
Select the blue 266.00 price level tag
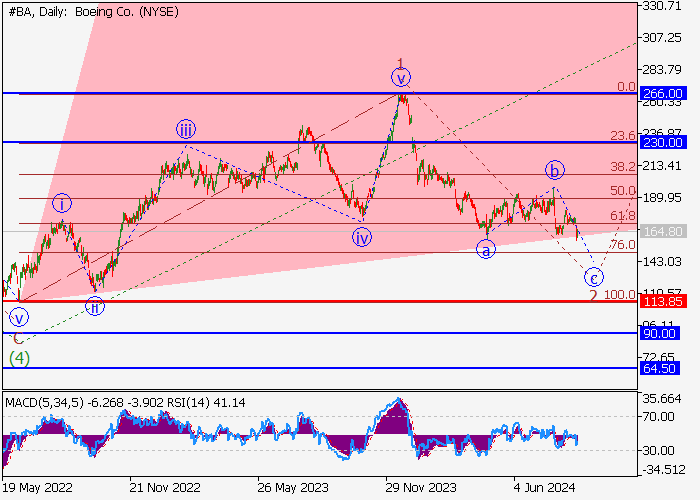(x=662, y=93)
